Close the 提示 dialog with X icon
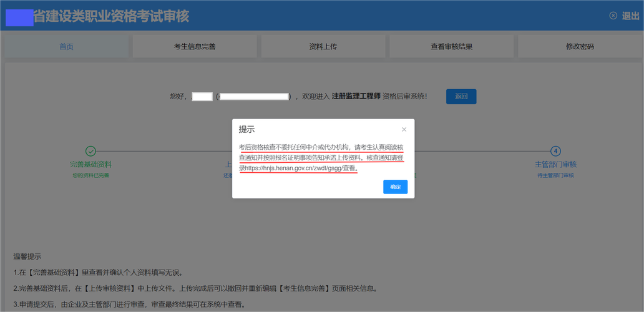644x312 pixels. [404, 129]
